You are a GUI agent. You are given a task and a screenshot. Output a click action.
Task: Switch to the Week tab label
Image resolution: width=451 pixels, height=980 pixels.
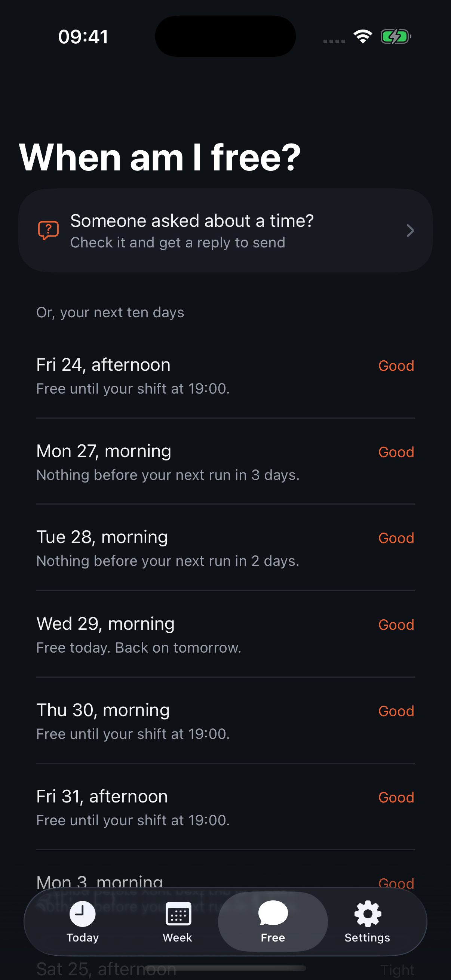[177, 938]
